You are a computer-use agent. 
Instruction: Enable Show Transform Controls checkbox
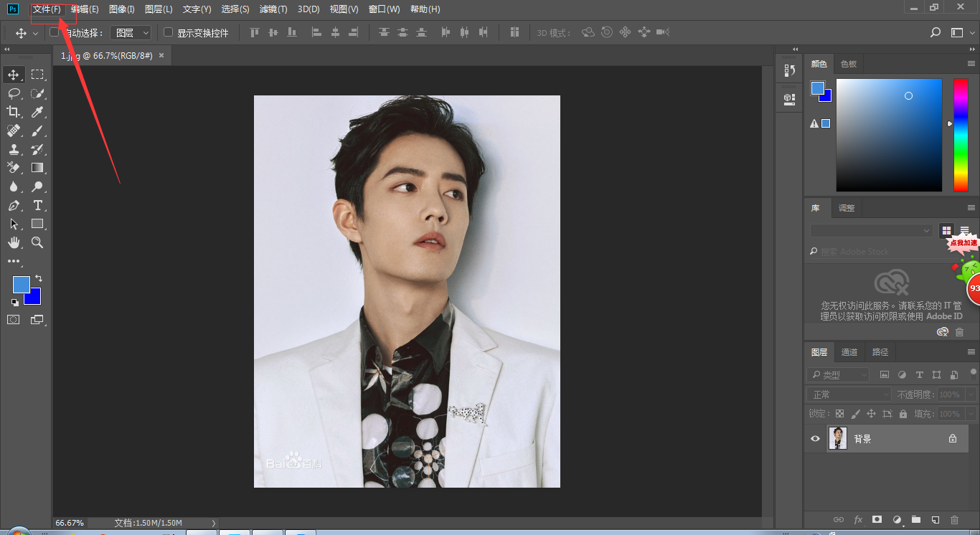pos(169,32)
